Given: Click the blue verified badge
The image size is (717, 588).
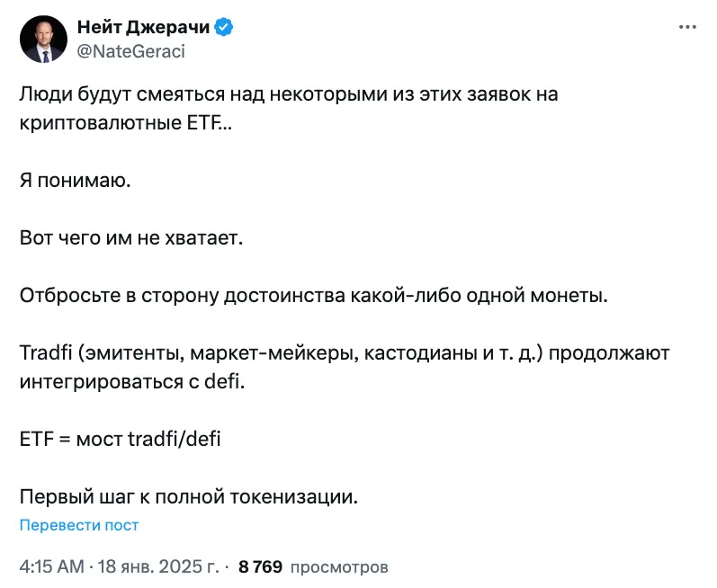Looking at the screenshot, I should click(x=224, y=27).
